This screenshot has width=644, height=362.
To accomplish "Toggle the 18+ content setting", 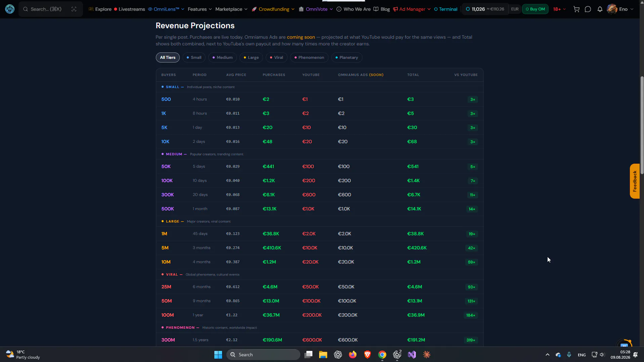I will click(x=559, y=9).
